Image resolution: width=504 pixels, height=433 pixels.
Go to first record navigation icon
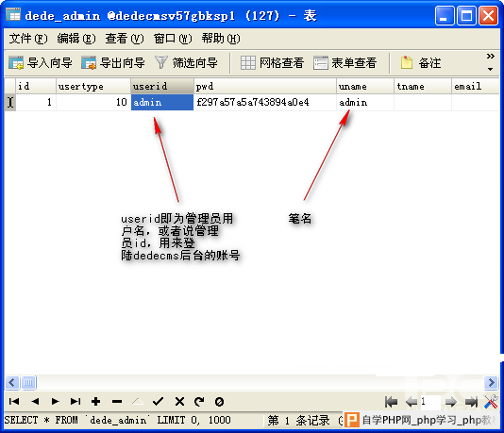[x=14, y=402]
